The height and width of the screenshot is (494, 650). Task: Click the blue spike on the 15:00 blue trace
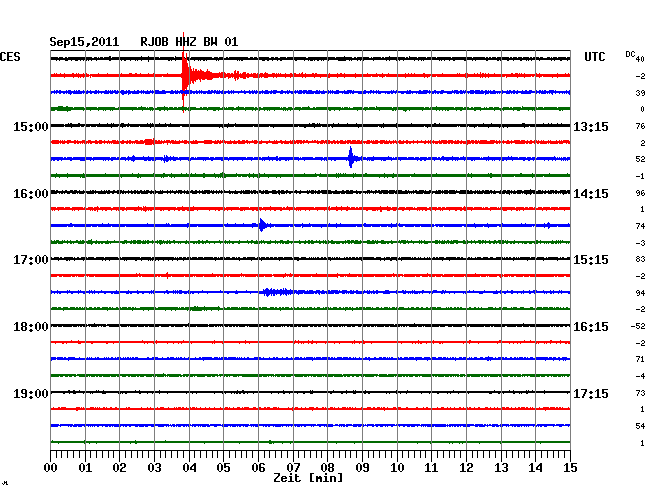coord(351,157)
